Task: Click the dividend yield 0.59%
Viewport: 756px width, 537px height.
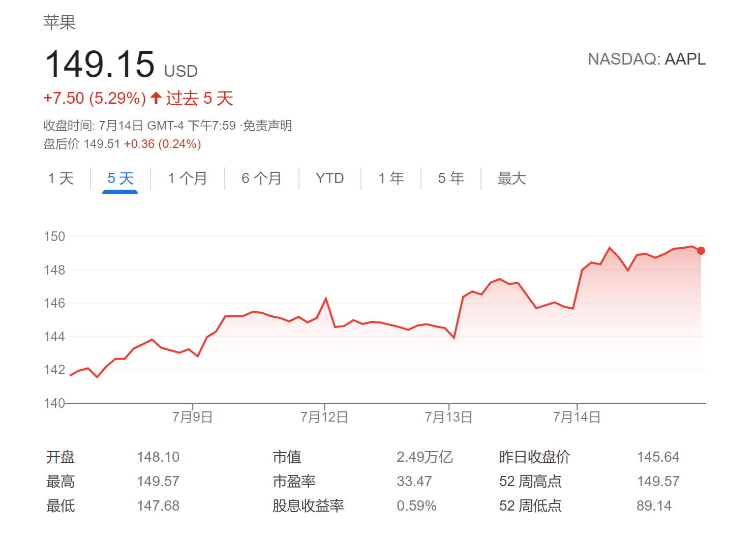Action: [x=416, y=506]
